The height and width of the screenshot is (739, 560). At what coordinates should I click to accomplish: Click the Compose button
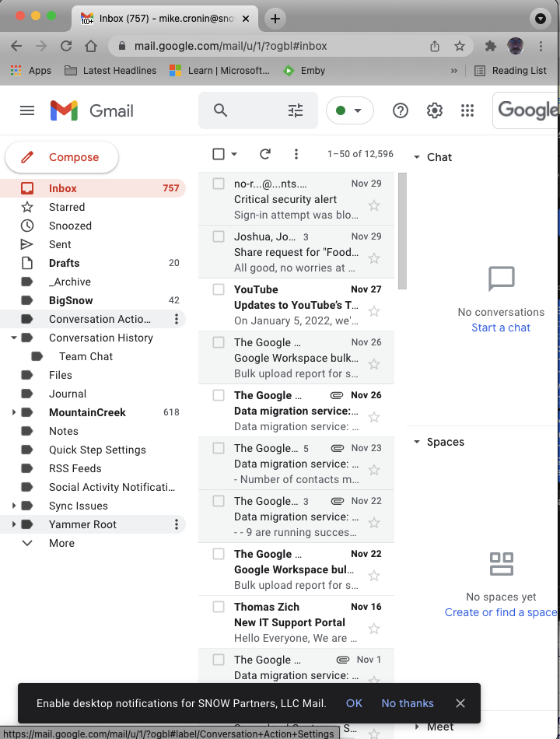coord(62,157)
